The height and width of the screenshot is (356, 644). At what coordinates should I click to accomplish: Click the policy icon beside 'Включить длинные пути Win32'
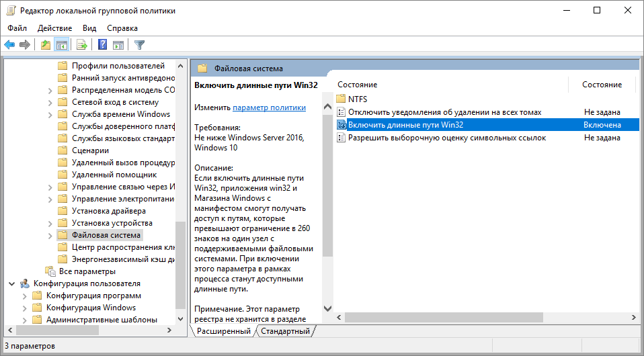coord(341,124)
